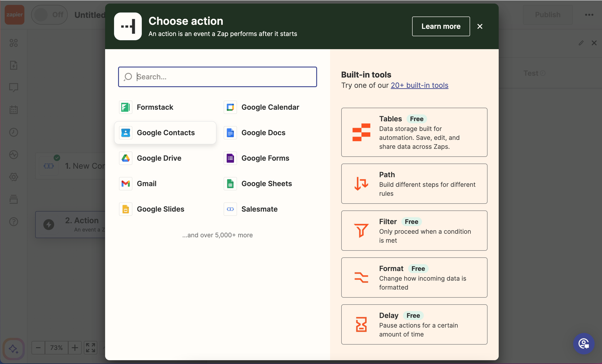
Task: Click the pencil rename icon
Action: click(x=581, y=43)
